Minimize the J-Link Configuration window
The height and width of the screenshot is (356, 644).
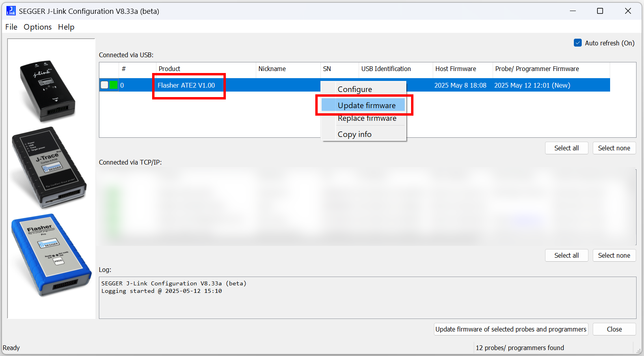pos(573,11)
